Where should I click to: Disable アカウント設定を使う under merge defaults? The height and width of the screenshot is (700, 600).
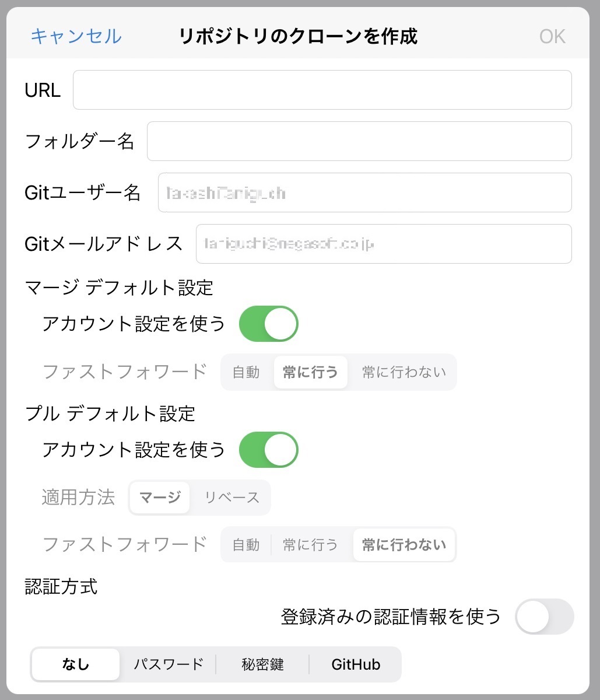pyautogui.click(x=268, y=324)
